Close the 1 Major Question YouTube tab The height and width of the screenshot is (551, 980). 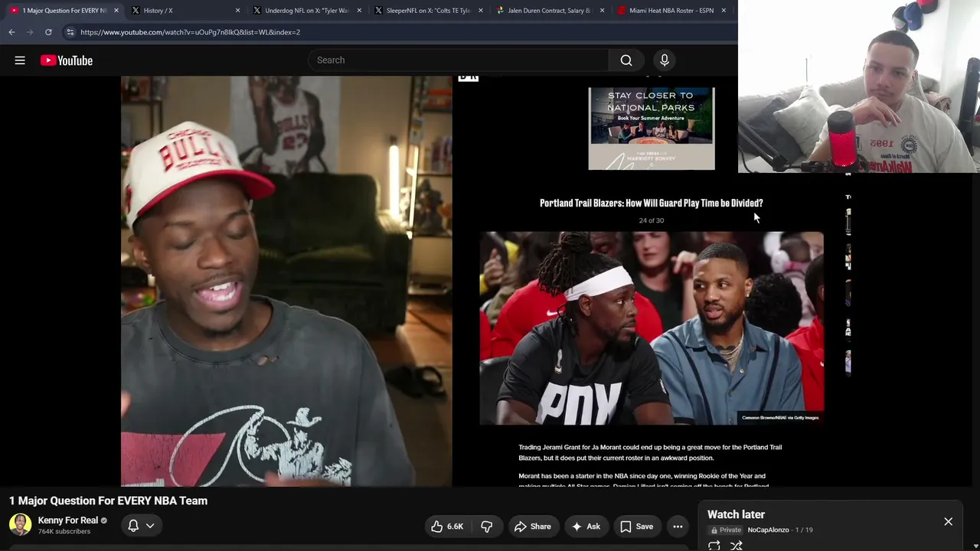coord(116,11)
